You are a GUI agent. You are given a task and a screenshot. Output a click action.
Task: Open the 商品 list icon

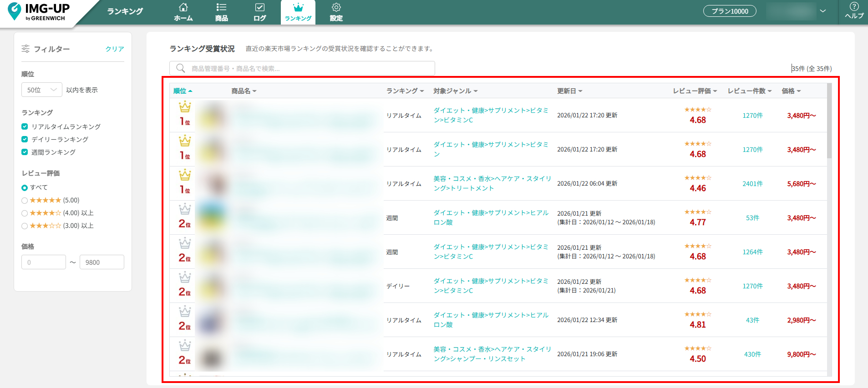click(x=221, y=8)
